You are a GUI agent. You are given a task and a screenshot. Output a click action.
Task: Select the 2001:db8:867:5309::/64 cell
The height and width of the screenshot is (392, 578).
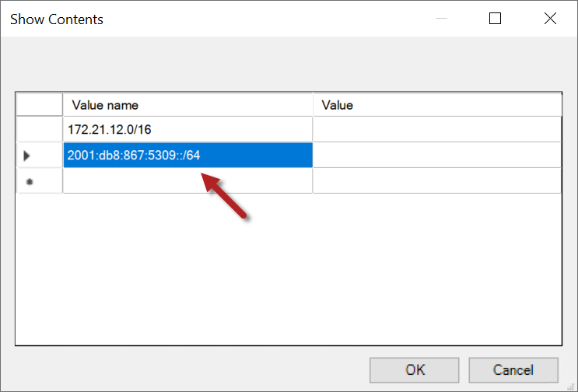[187, 156]
